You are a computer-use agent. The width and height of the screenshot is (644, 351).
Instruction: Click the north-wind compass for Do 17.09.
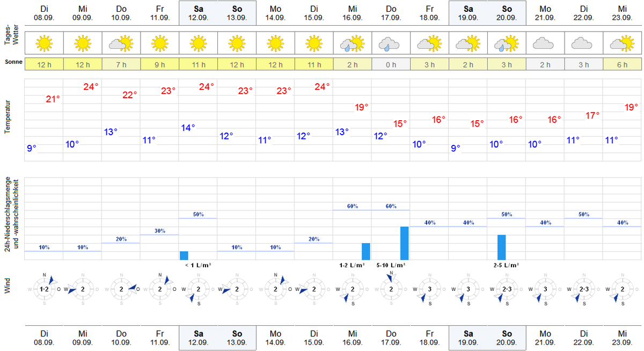point(391,288)
